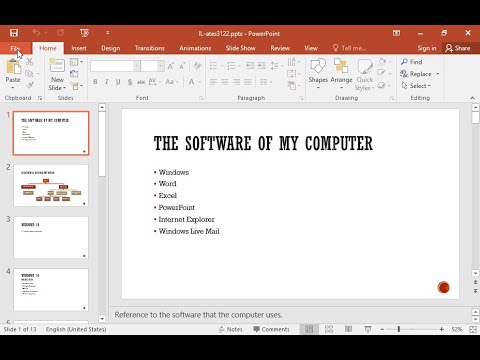Toggle Bold formatting

[x=95, y=82]
